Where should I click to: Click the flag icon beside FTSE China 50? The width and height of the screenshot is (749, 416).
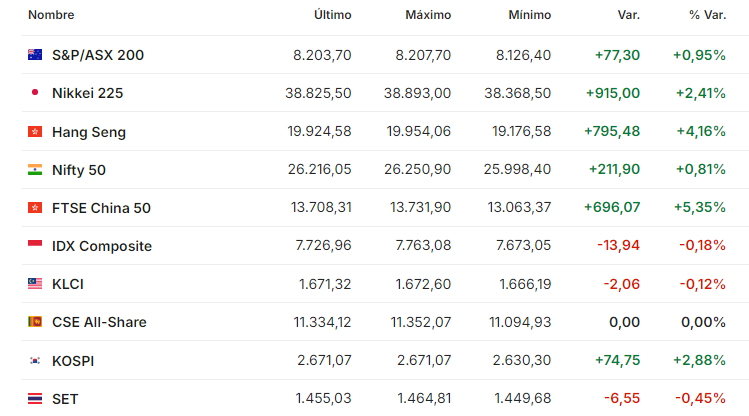tap(35, 208)
